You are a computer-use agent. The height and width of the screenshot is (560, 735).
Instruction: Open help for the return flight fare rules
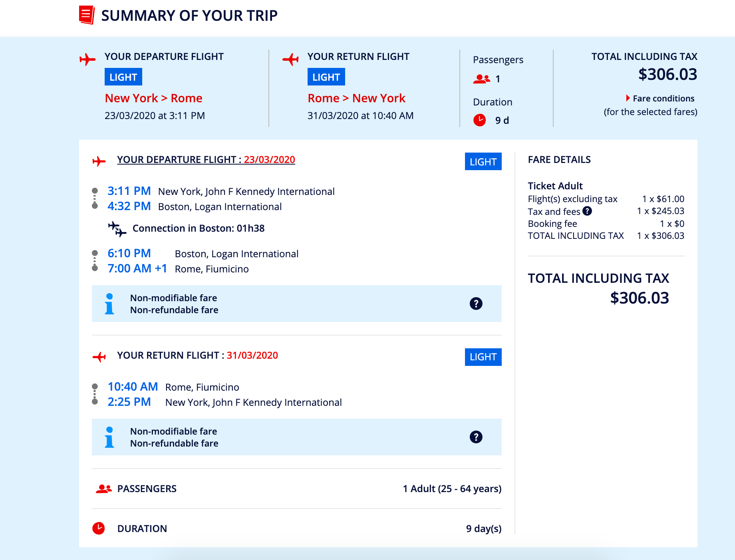click(476, 437)
